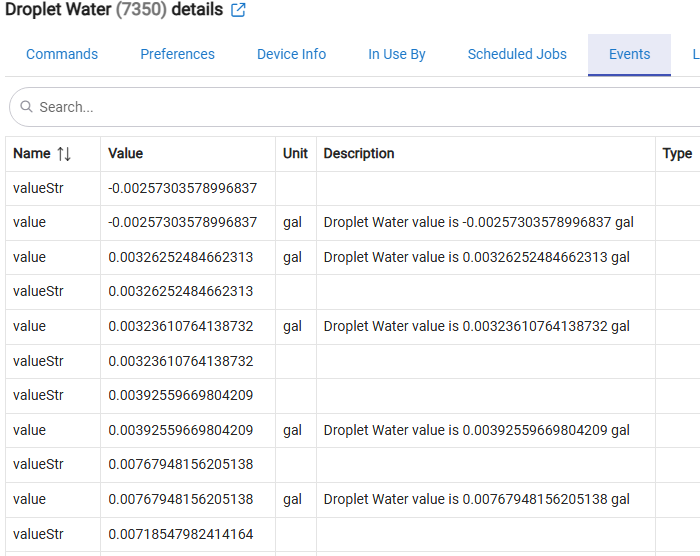Click the Description column header

click(x=359, y=154)
